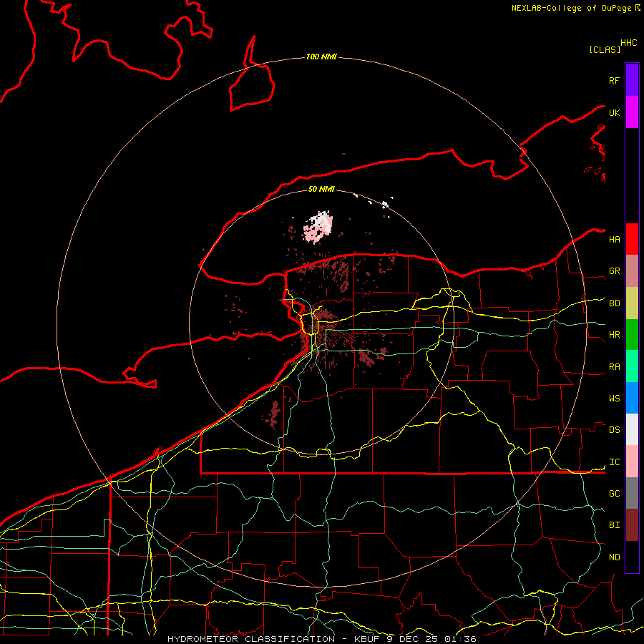The height and width of the screenshot is (644, 644).
Task: Click the RA legend label
Action: tap(614, 367)
